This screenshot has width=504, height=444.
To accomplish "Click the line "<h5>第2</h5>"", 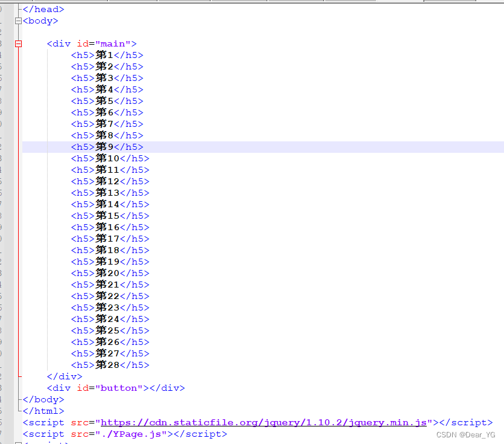I will tap(107, 66).
